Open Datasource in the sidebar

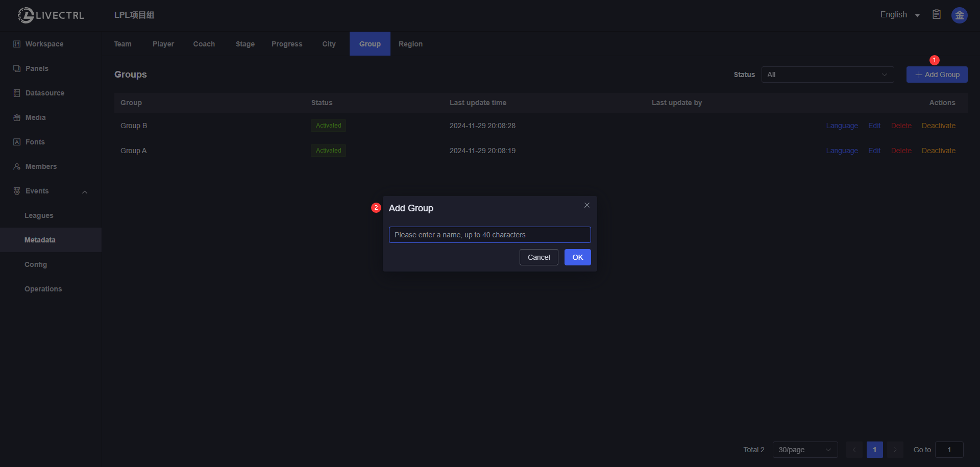click(x=44, y=93)
